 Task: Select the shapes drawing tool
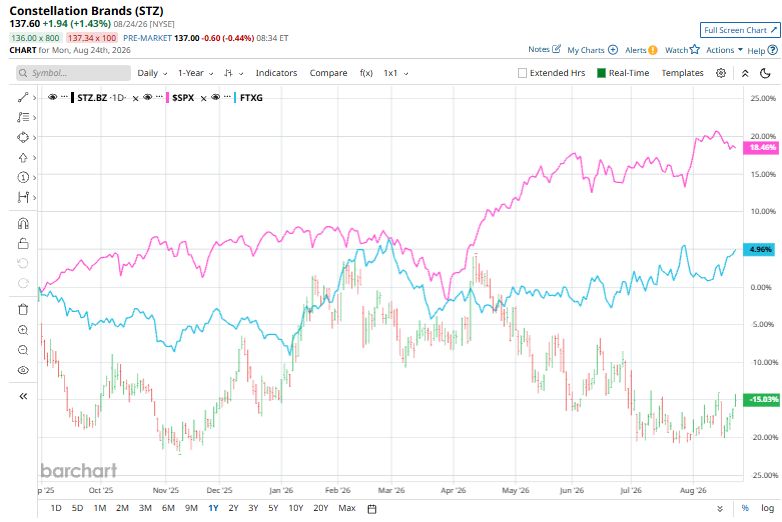pos(22,137)
